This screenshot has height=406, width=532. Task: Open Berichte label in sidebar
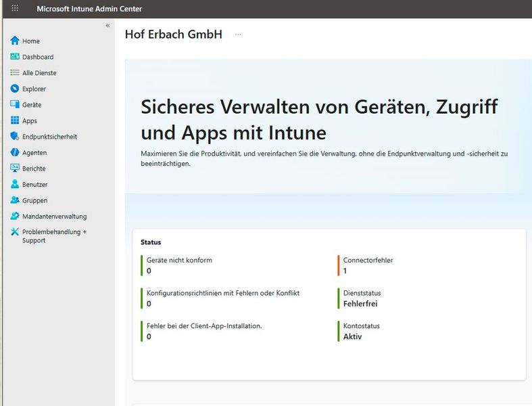[34, 169]
